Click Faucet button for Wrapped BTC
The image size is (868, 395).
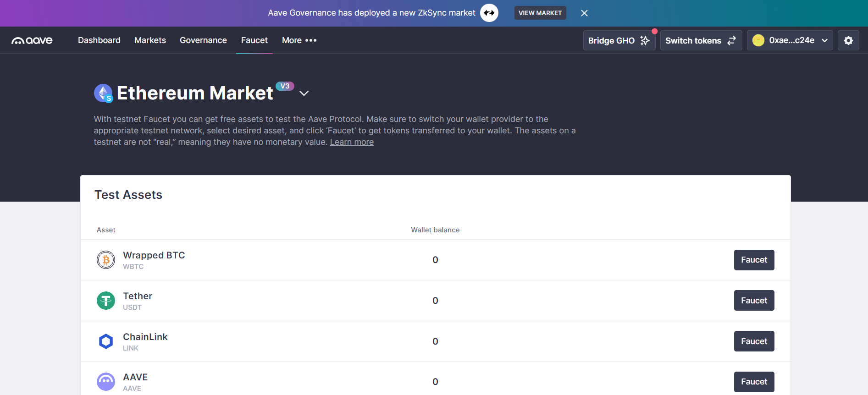point(754,260)
